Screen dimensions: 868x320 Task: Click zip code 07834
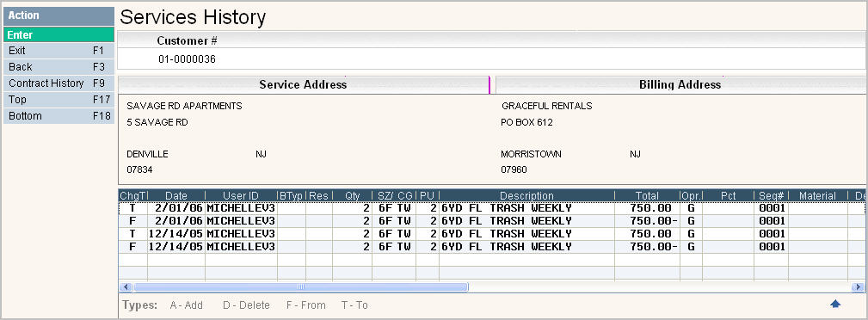coord(139,170)
